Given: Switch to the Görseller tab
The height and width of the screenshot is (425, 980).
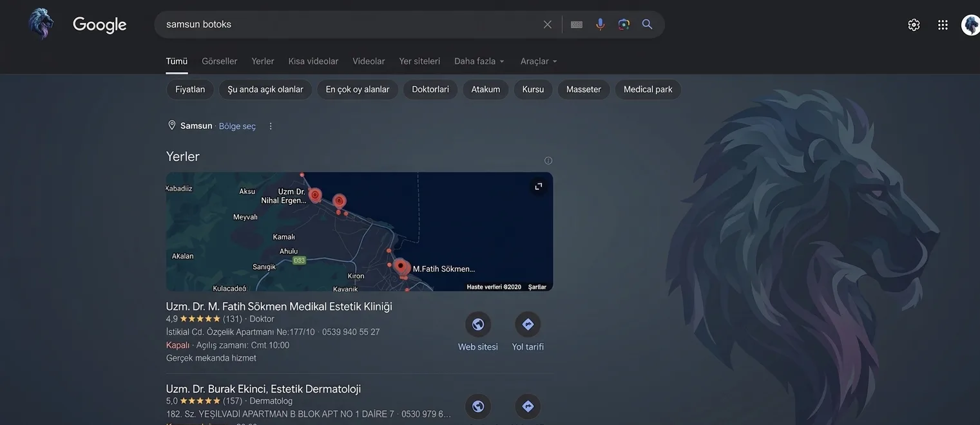Looking at the screenshot, I should coord(220,61).
